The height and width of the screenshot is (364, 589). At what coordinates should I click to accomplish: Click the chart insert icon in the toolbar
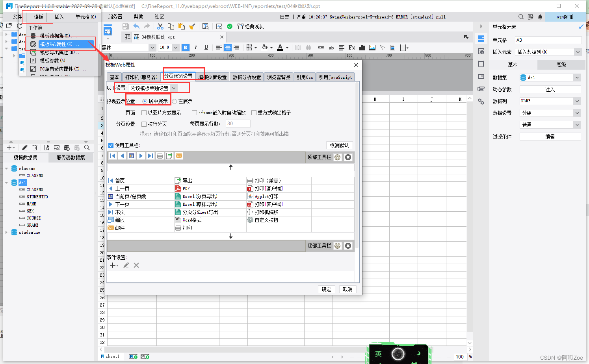[x=362, y=47]
